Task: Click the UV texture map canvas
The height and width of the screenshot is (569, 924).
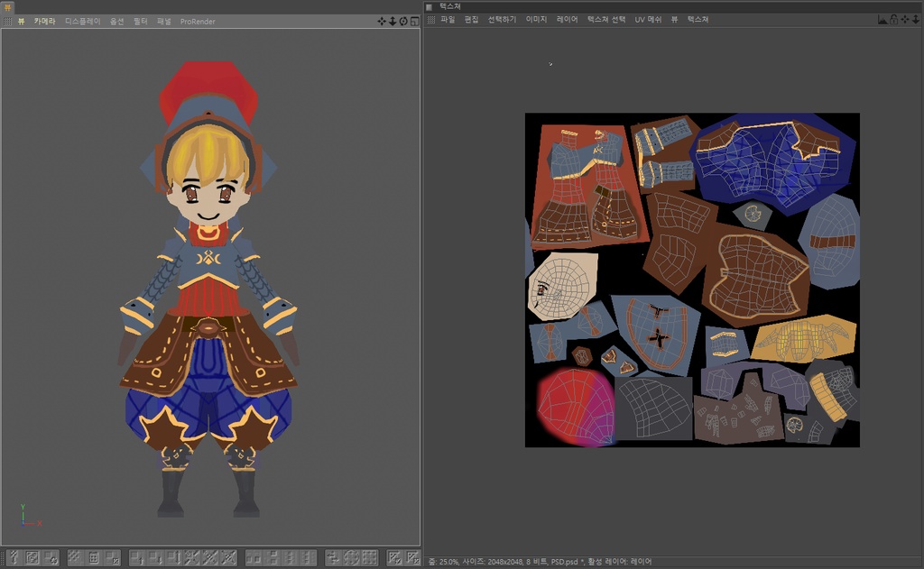Action: coord(692,280)
